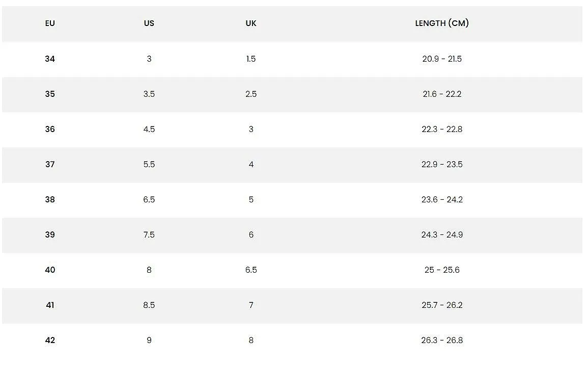Click US size 4.5 value
This screenshot has width=588, height=365.
pos(149,129)
